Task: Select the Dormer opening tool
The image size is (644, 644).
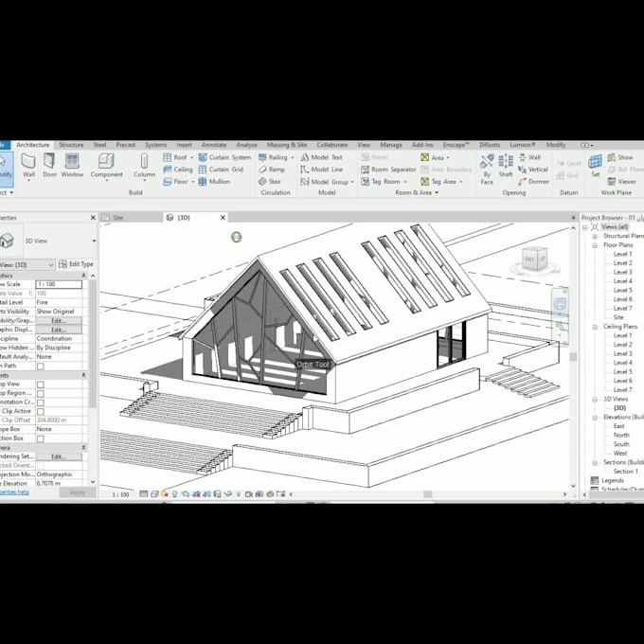Action: coord(533,182)
